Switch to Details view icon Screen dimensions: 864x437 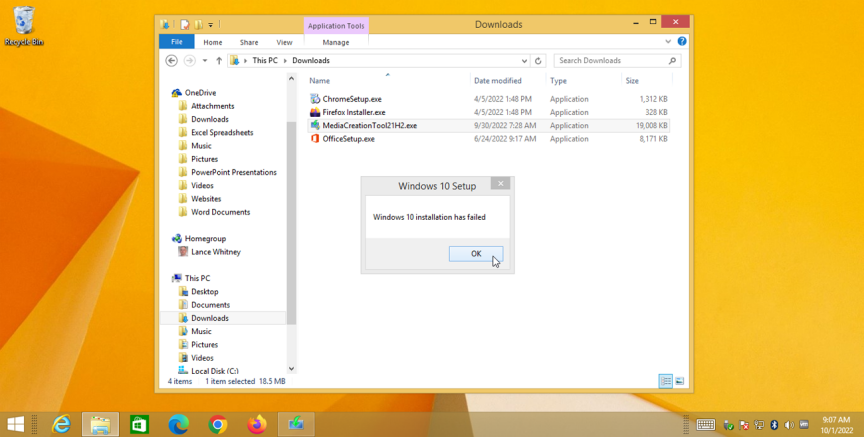pyautogui.click(x=666, y=381)
